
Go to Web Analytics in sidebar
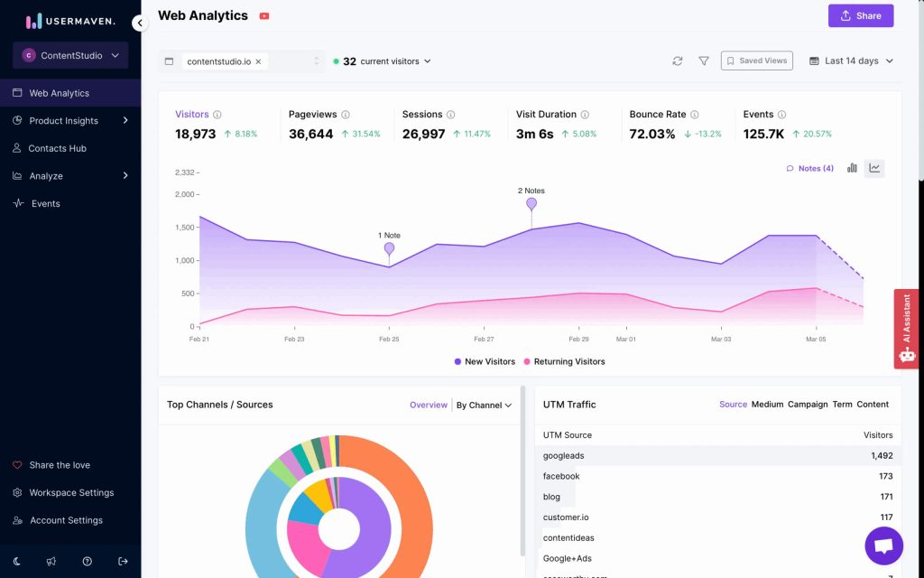pyautogui.click(x=70, y=93)
